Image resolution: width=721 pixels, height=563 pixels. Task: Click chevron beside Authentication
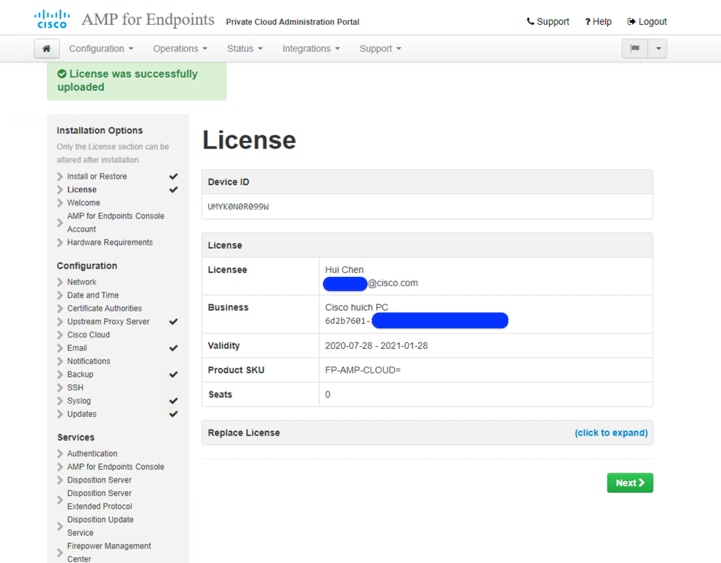click(x=60, y=454)
